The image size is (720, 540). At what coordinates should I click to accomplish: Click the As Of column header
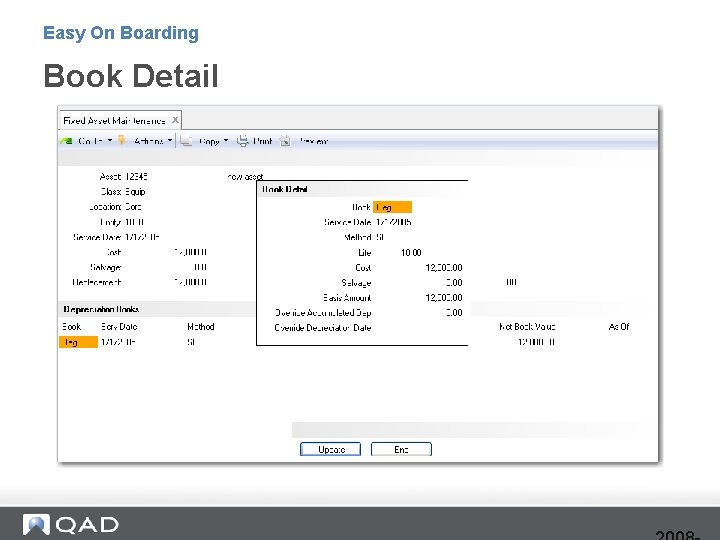[619, 327]
